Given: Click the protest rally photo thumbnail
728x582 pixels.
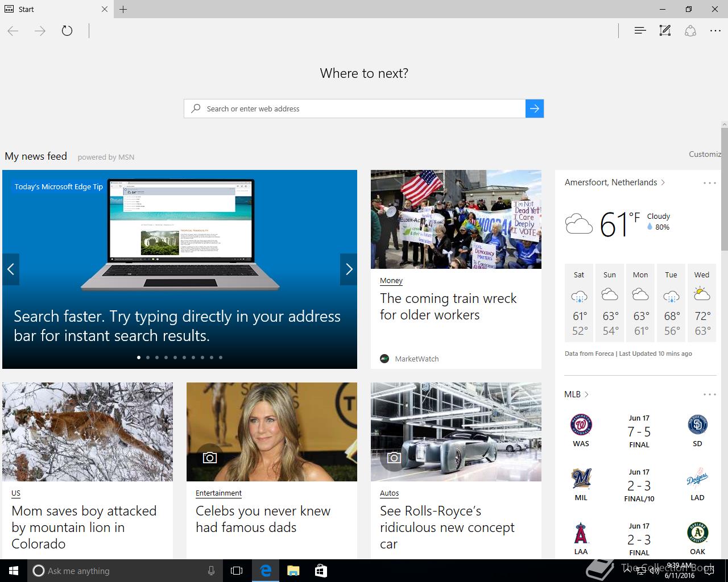Looking at the screenshot, I should pyautogui.click(x=456, y=219).
